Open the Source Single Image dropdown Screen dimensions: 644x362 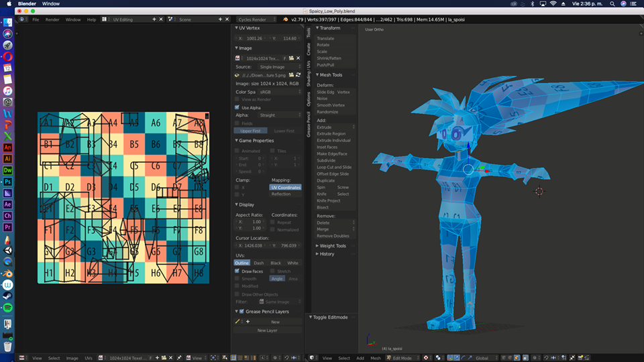point(278,67)
